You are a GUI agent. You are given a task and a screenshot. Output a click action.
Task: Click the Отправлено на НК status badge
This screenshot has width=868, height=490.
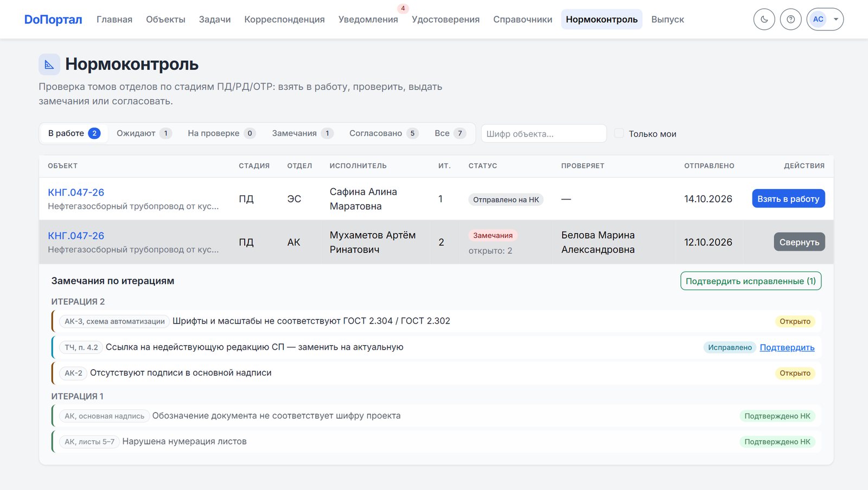pos(506,199)
